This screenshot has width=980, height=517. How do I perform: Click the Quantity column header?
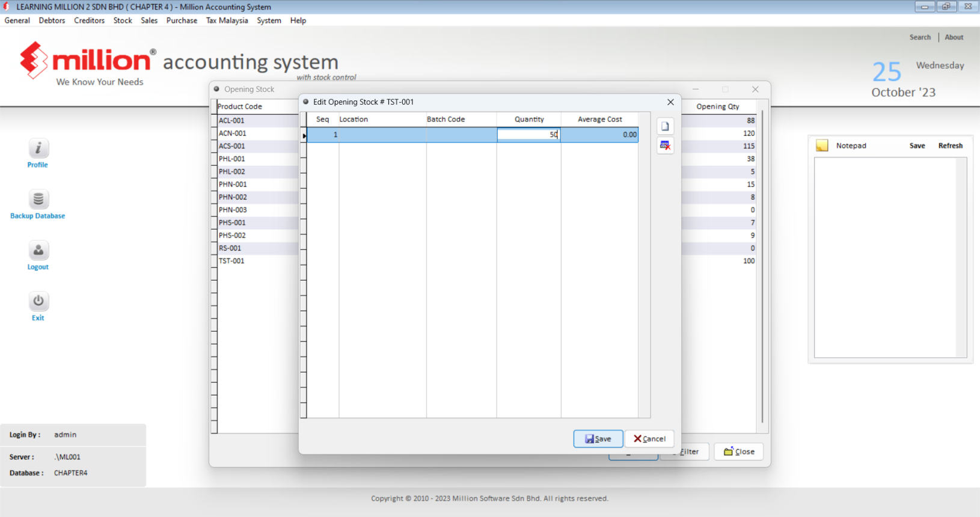click(529, 120)
